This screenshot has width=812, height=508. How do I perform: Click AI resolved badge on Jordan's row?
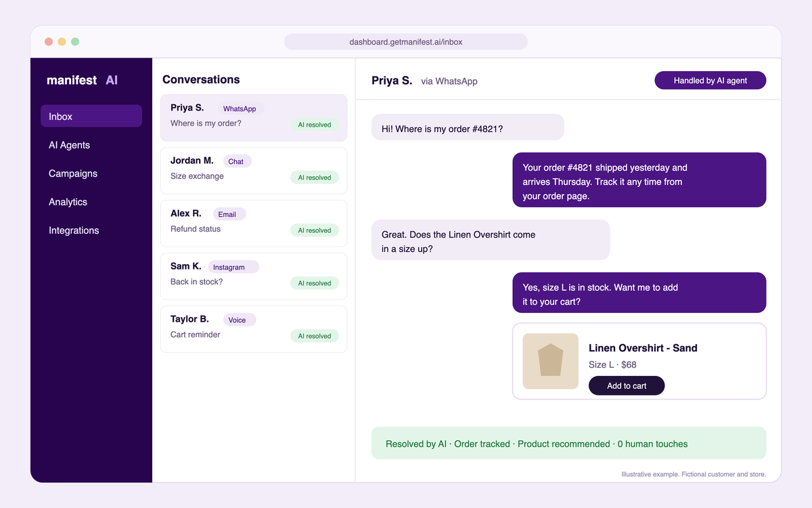point(315,177)
